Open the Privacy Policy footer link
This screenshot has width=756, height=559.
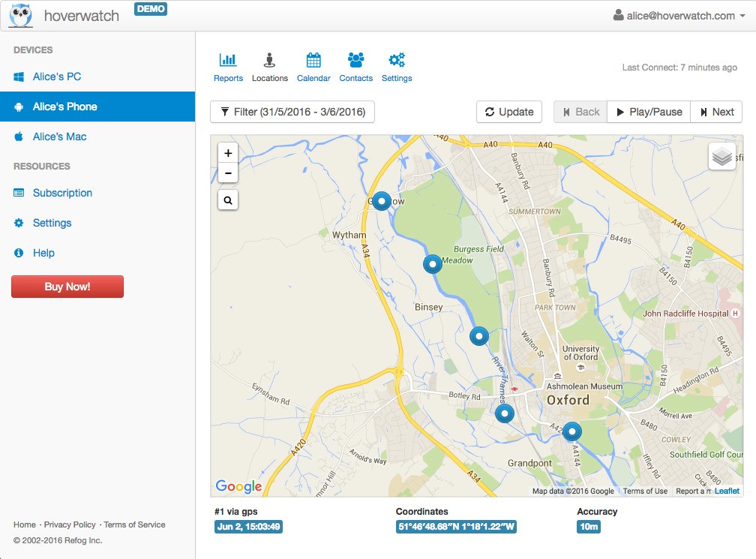point(70,524)
